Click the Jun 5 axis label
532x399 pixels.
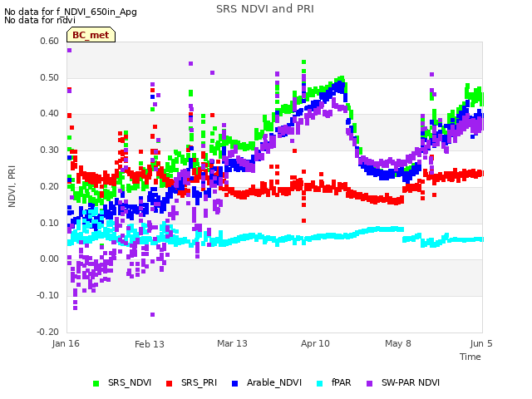tap(481, 343)
